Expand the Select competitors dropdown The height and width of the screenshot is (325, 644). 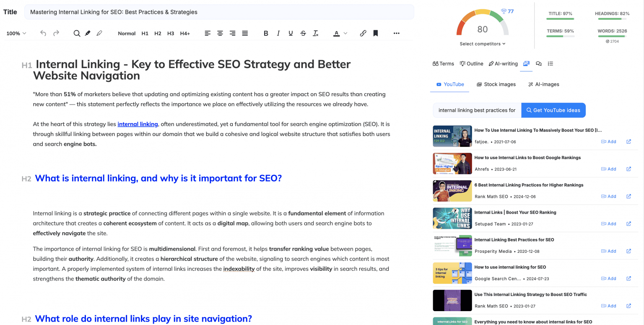coord(483,44)
